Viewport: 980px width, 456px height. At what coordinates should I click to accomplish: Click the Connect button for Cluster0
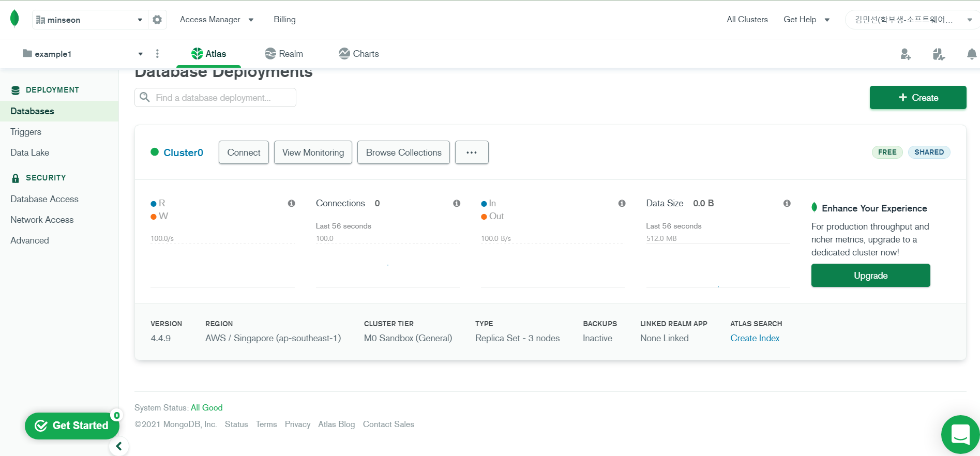coord(244,153)
